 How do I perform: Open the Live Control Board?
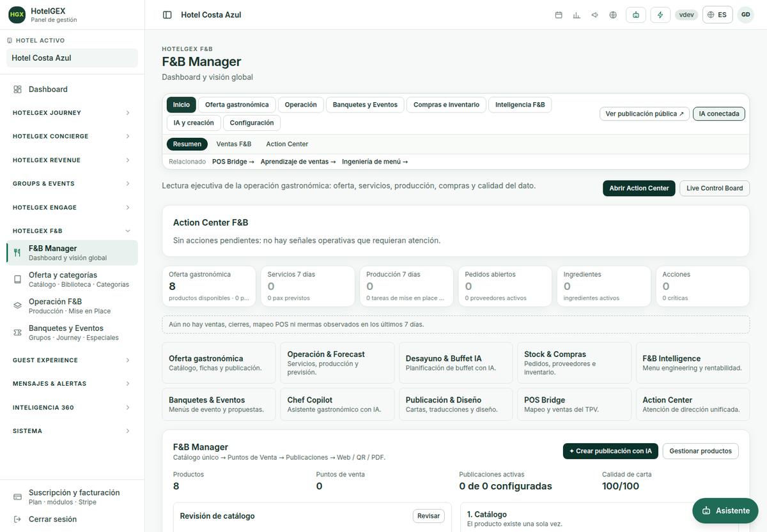point(715,188)
